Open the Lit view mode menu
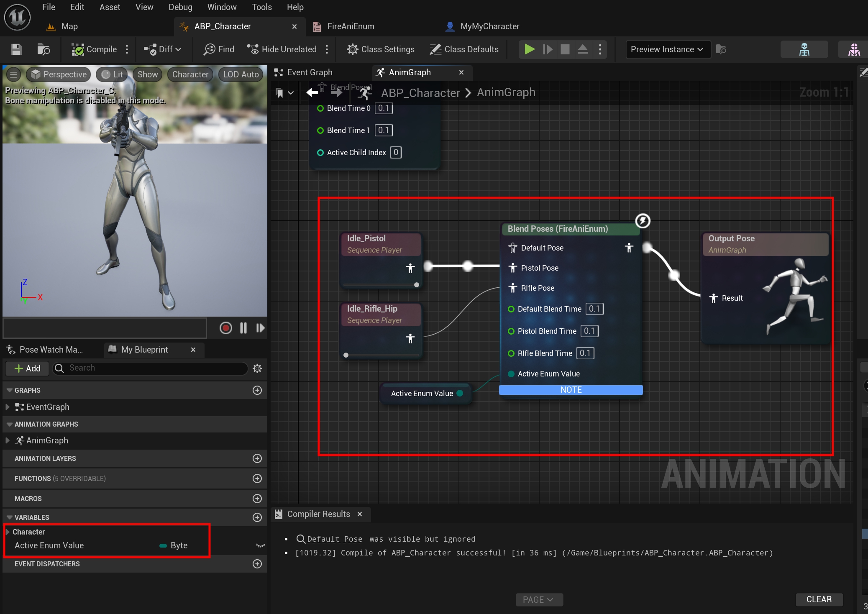This screenshot has height=614, width=868. click(112, 74)
